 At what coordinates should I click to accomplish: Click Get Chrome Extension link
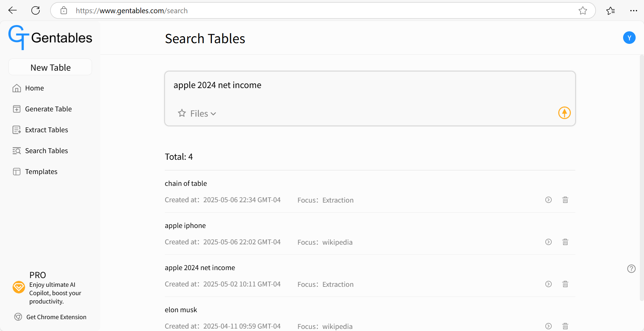click(x=56, y=317)
